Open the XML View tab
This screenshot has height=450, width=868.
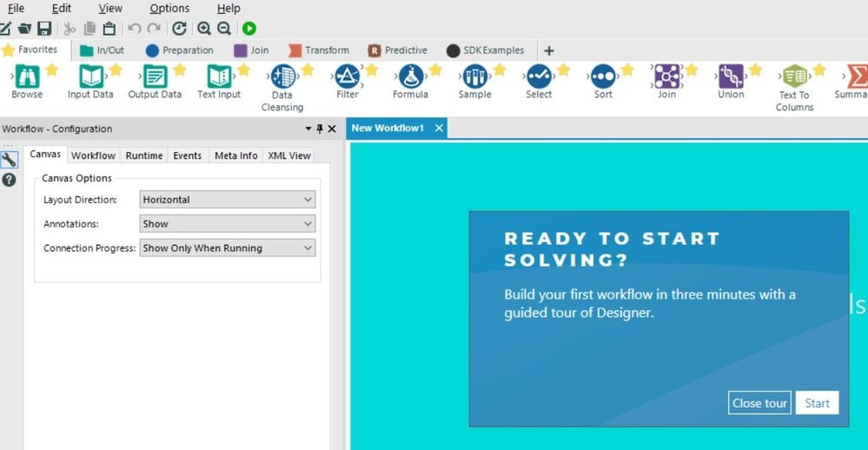click(x=289, y=156)
